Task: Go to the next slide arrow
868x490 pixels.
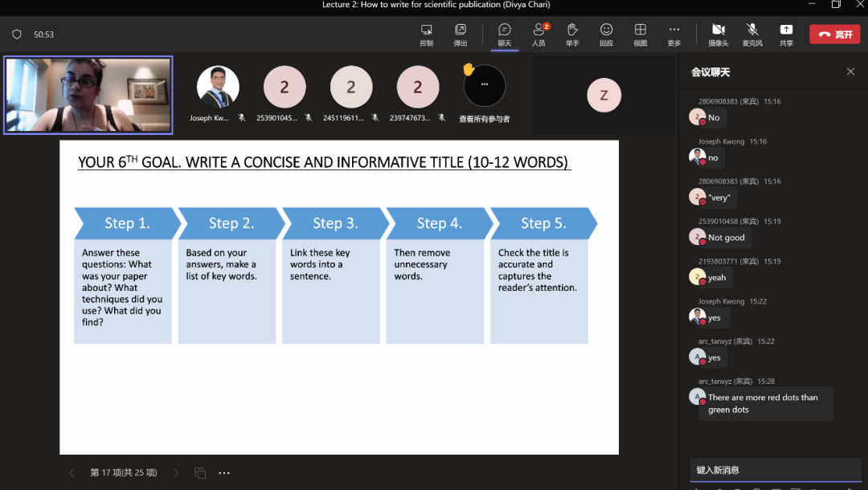Action: click(176, 473)
